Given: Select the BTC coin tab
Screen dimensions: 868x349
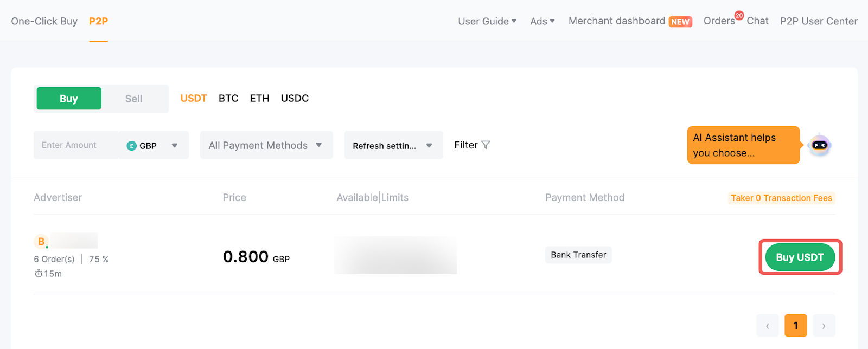Looking at the screenshot, I should coord(228,98).
